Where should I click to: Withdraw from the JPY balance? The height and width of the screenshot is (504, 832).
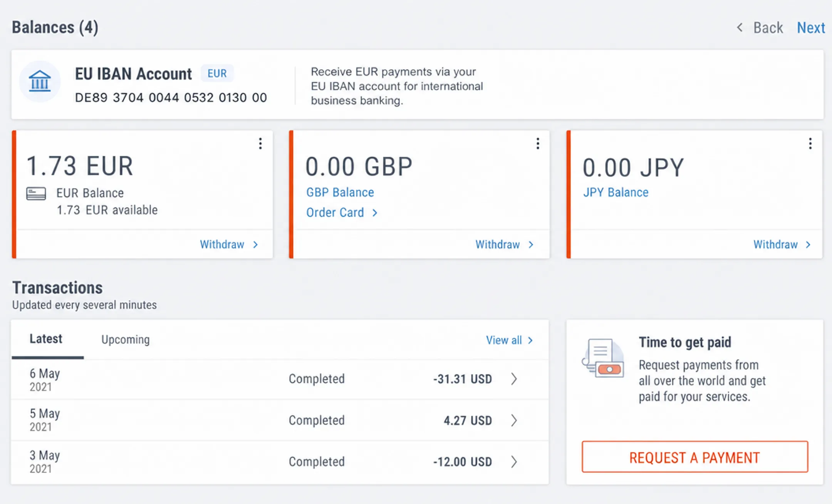pos(782,244)
